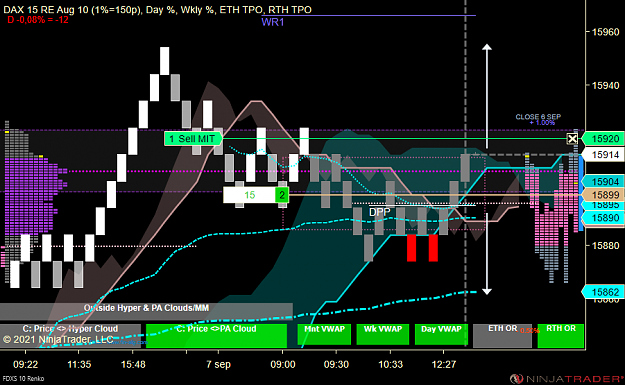The image size is (625, 385).
Task: Click the 15960 price axis label
Action: [x=605, y=32]
